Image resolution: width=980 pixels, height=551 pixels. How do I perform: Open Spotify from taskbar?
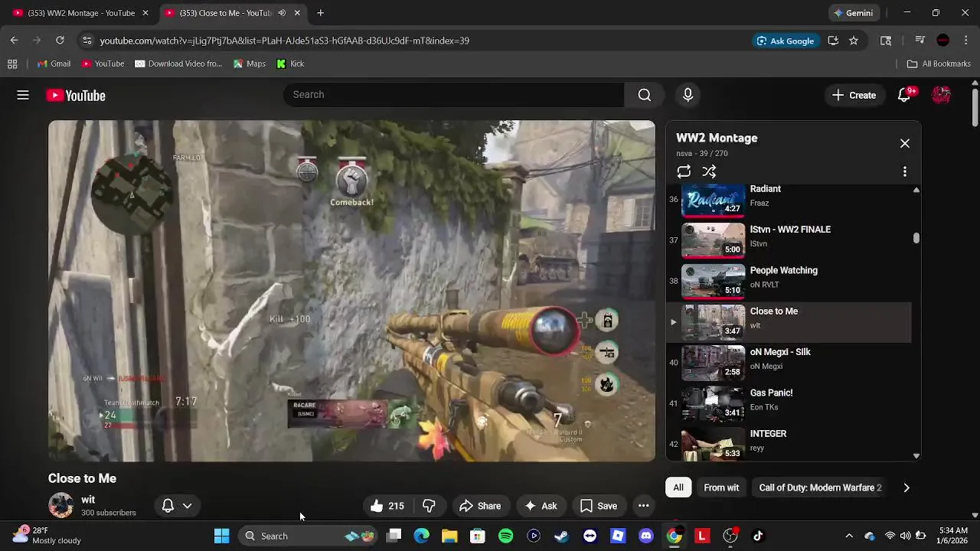pyautogui.click(x=505, y=536)
